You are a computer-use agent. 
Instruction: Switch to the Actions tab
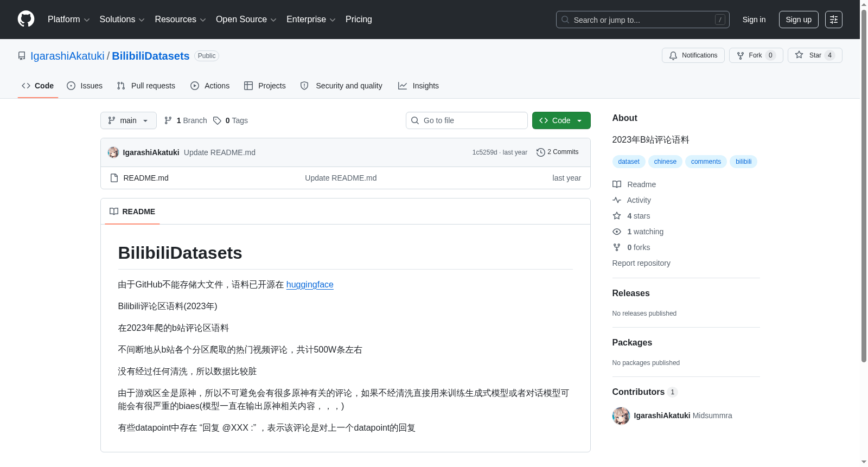click(210, 86)
